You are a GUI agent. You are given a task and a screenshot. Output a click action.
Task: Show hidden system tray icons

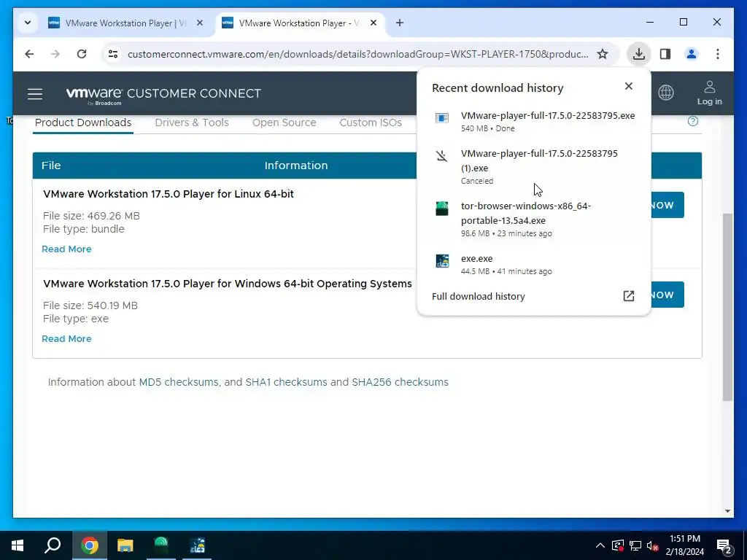600,545
